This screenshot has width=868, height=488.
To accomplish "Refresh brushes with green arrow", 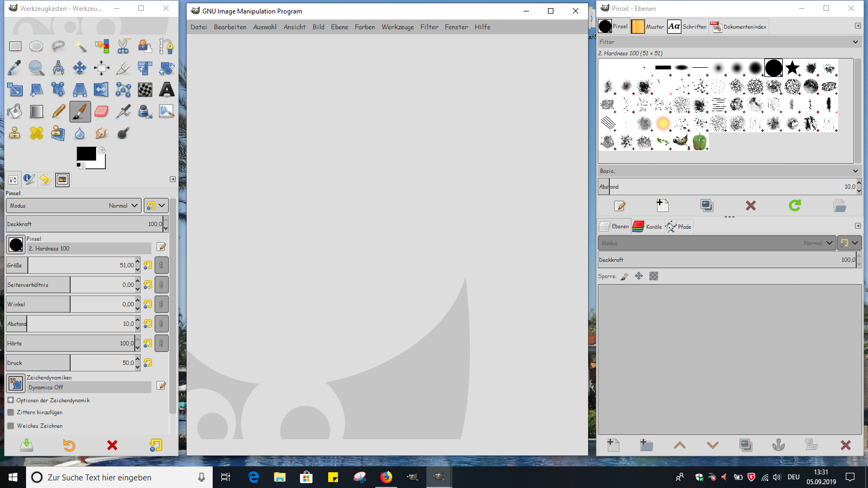I will click(795, 206).
